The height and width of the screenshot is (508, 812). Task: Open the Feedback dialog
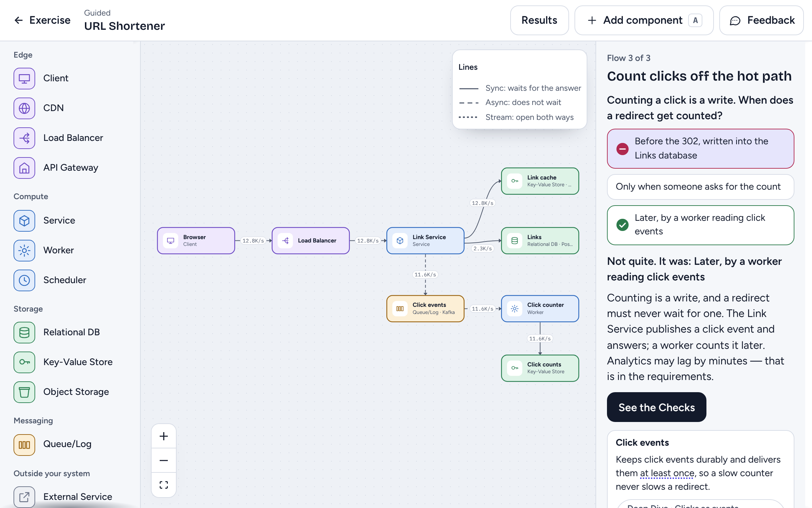coord(761,20)
